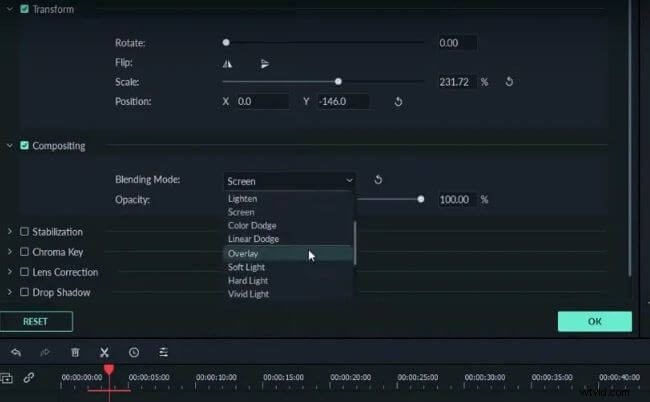Screen dimensions: 650x402
Task: Choose Overlay blending mode
Action: coord(288,253)
